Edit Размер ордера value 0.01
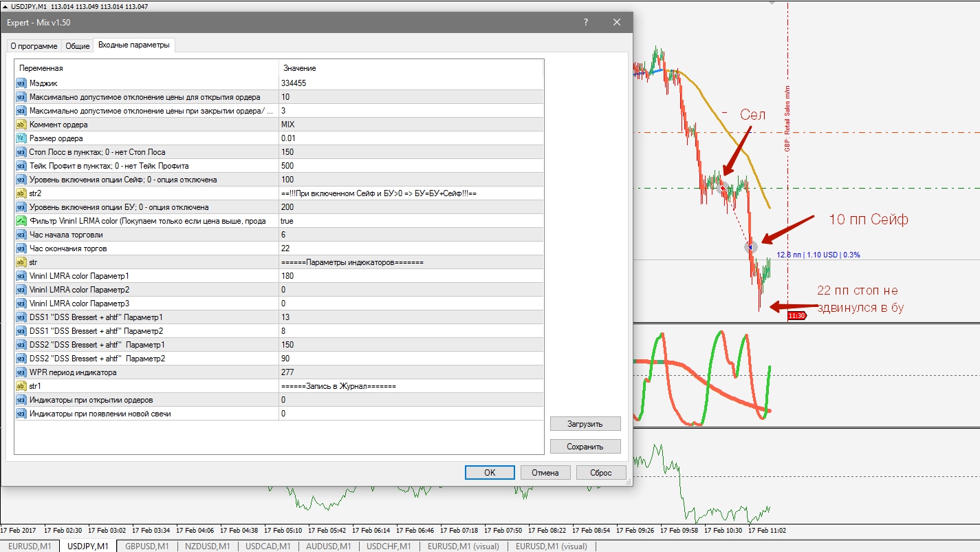 (411, 138)
